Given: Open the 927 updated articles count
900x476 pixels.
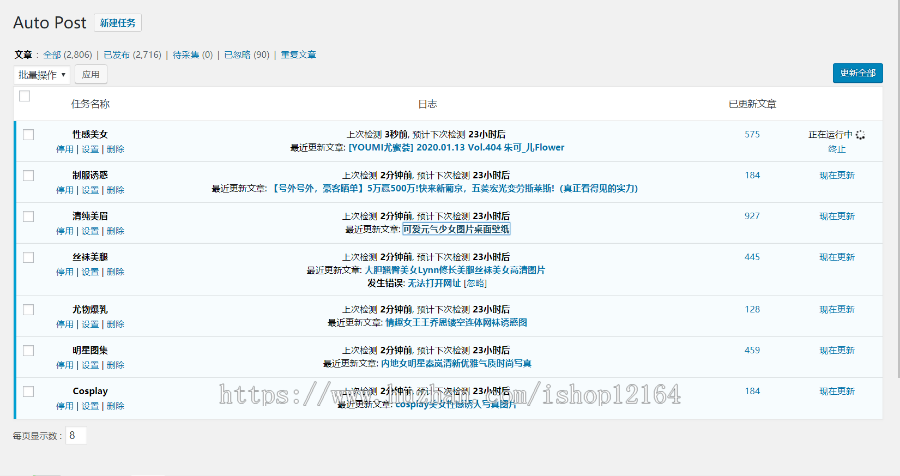Looking at the screenshot, I should tap(752, 216).
